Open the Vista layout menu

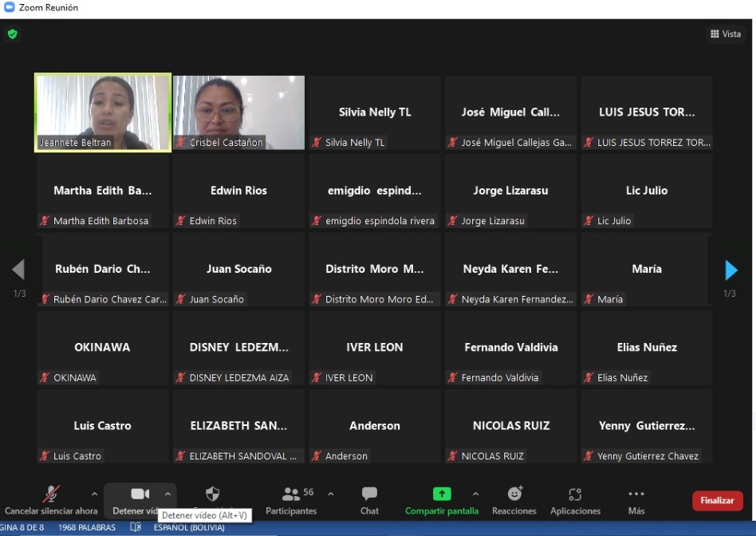(725, 34)
